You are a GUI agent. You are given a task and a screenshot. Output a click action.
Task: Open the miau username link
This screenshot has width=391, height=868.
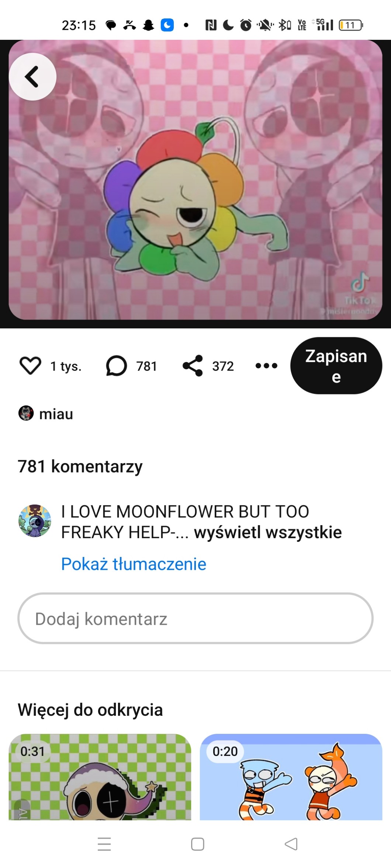(x=56, y=414)
